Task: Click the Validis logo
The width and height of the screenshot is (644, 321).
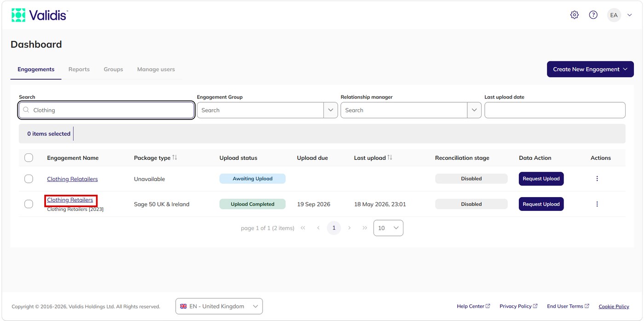Action: [x=40, y=15]
